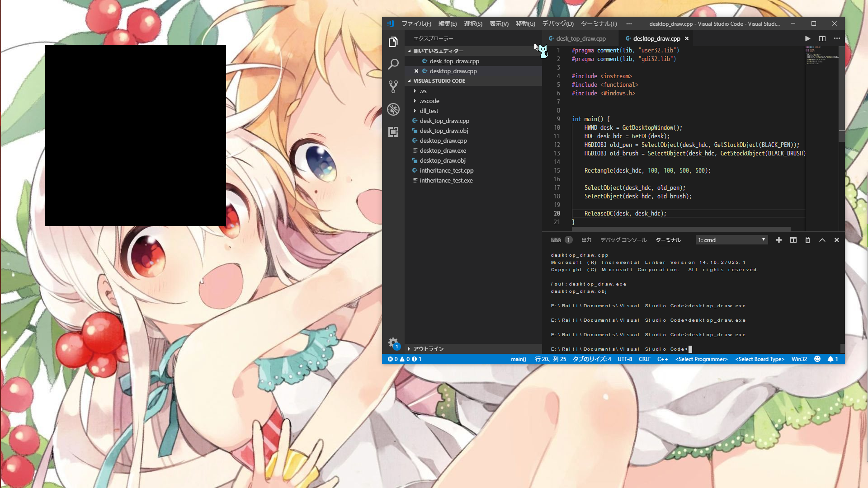Split the editor to the right
Screen dimensions: 868x488
[822, 38]
